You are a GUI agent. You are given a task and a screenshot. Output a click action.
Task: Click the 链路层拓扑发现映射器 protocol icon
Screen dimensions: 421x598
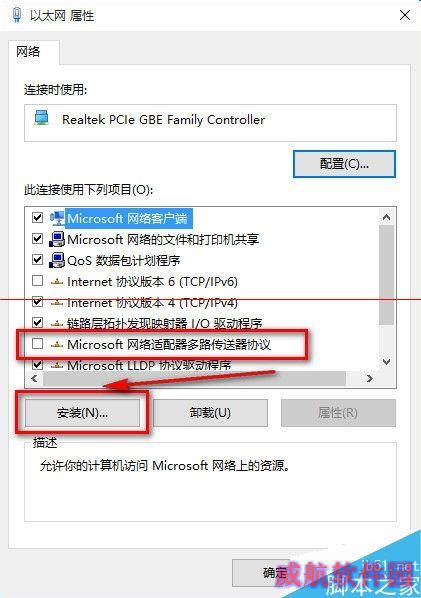[57, 324]
